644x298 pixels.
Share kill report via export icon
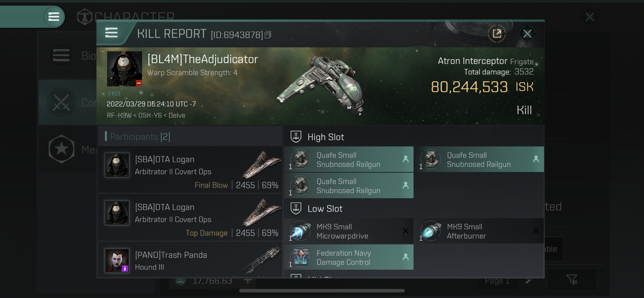tap(497, 33)
